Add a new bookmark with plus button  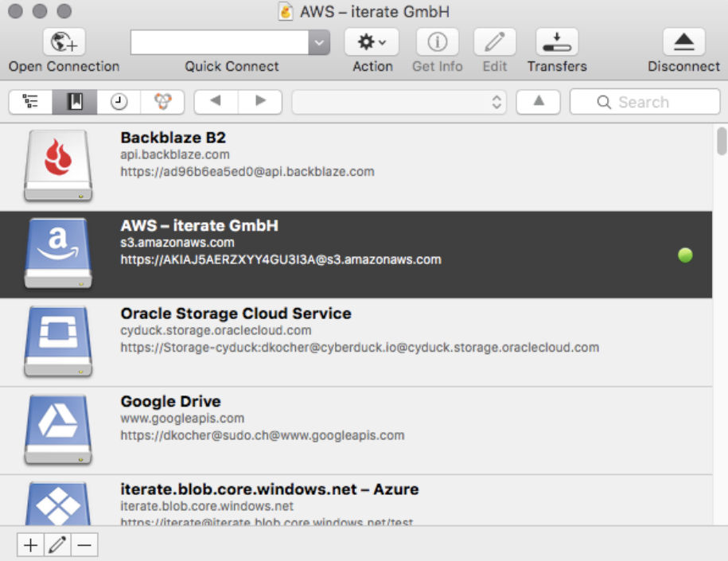pyautogui.click(x=30, y=545)
